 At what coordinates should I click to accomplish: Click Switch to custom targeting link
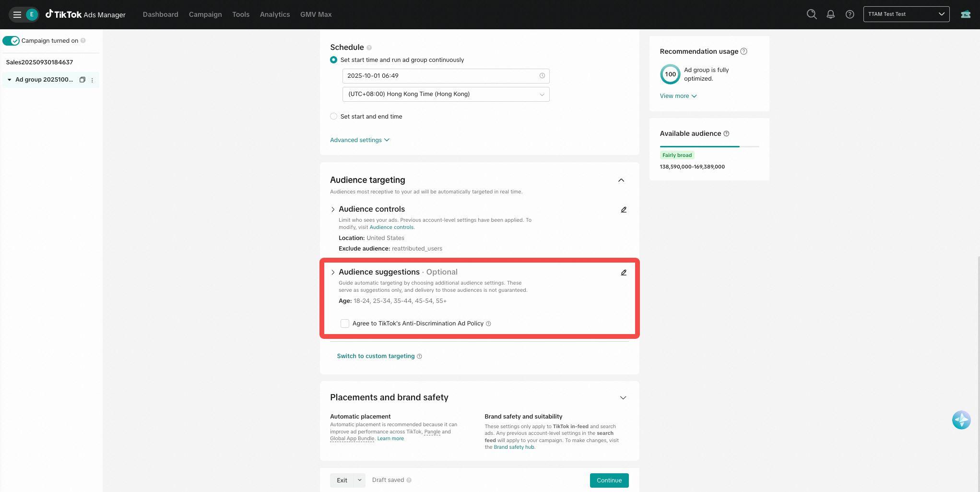click(376, 356)
